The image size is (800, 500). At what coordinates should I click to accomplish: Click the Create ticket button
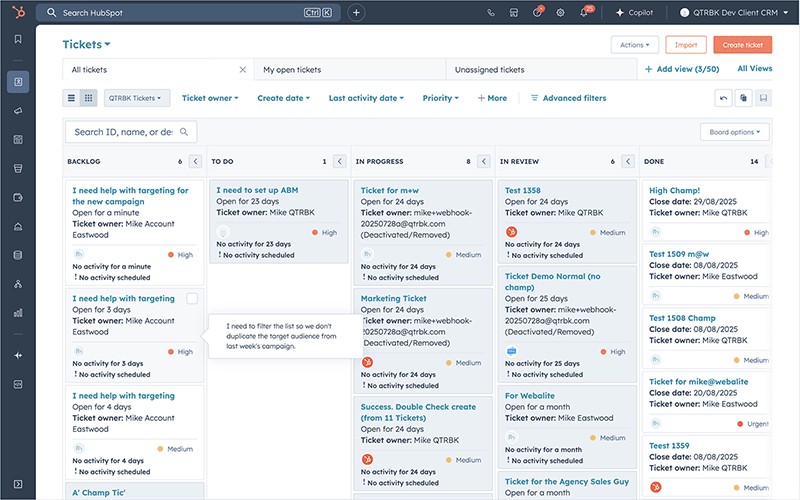click(742, 45)
